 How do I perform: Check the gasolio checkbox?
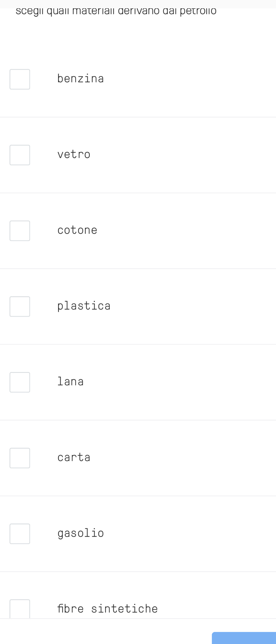tap(20, 534)
